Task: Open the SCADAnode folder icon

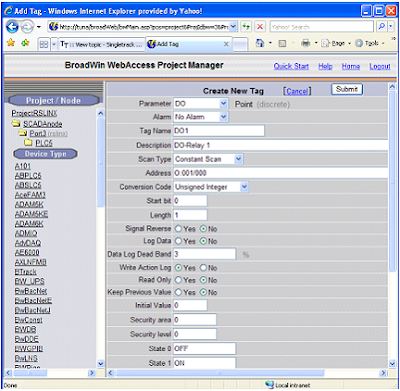Action: pos(16,124)
